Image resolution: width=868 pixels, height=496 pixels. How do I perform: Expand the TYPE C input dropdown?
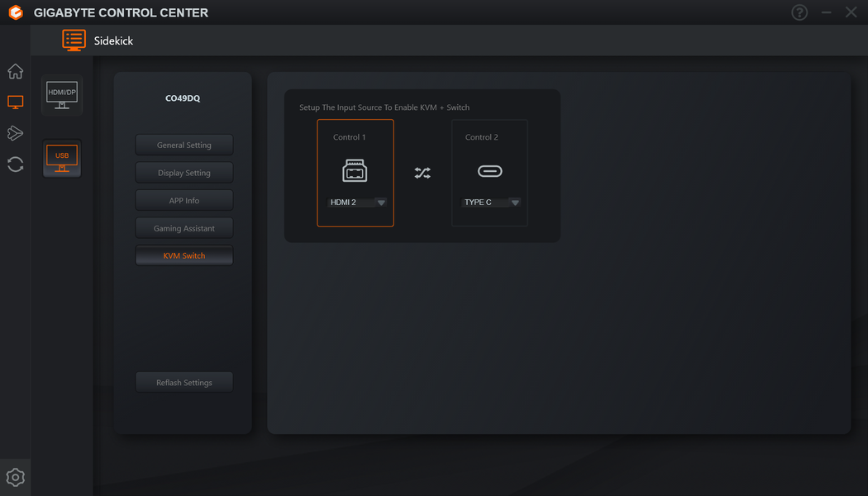tap(491, 202)
